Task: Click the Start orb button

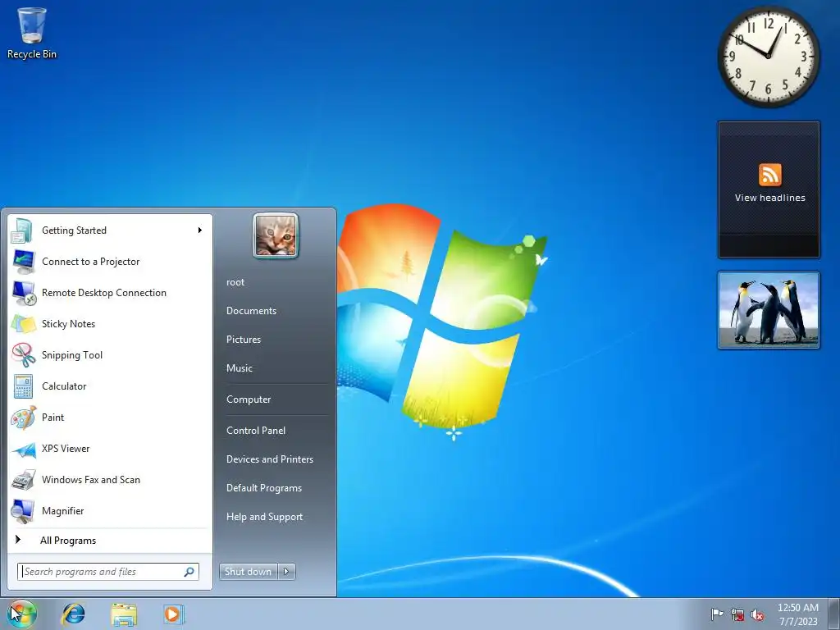Action: [x=23, y=614]
